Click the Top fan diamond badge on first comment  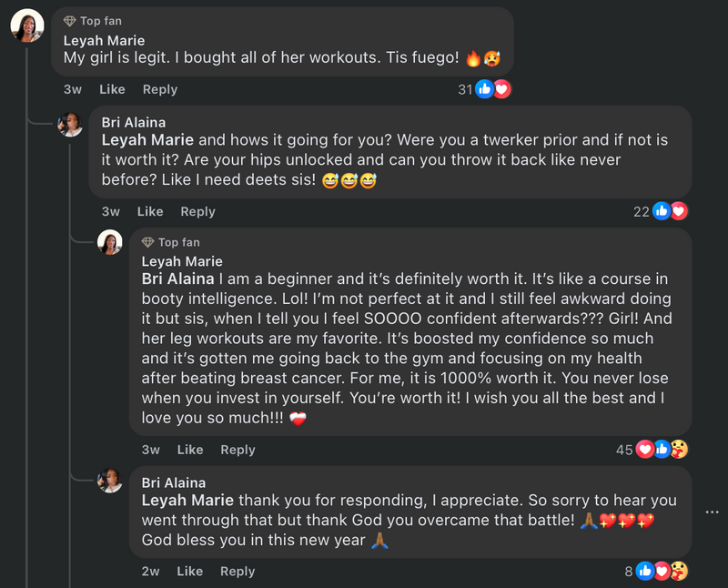(x=70, y=21)
